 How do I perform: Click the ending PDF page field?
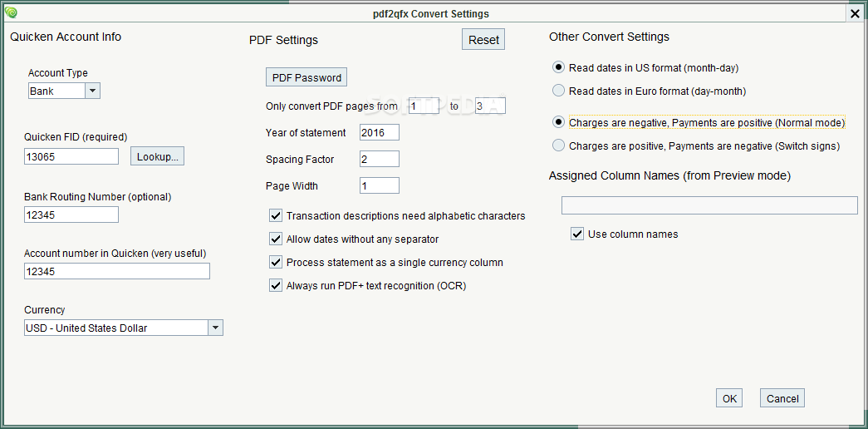tap(490, 106)
